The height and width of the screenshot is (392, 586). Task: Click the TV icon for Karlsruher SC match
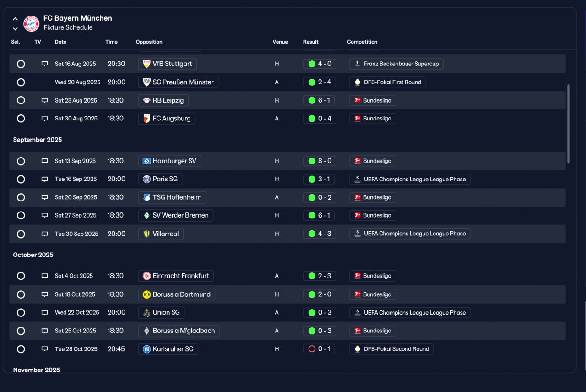point(44,349)
